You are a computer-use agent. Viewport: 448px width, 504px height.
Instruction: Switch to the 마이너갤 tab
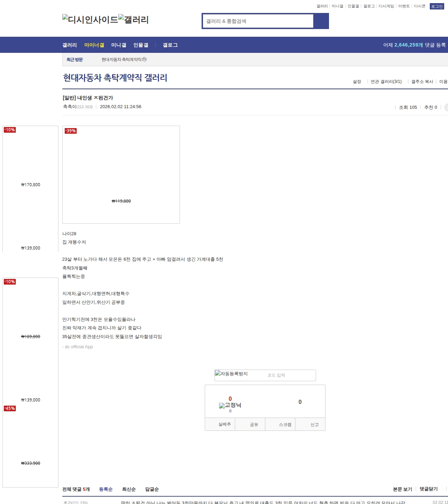click(x=94, y=45)
